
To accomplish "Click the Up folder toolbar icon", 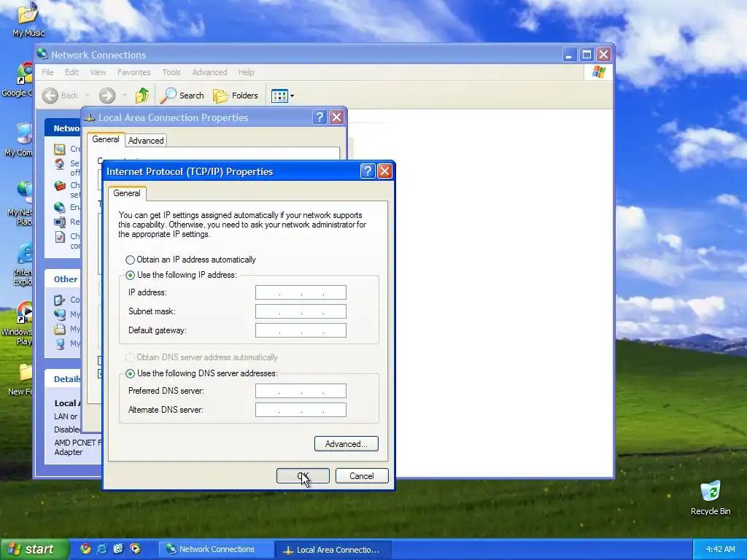I will click(x=142, y=96).
